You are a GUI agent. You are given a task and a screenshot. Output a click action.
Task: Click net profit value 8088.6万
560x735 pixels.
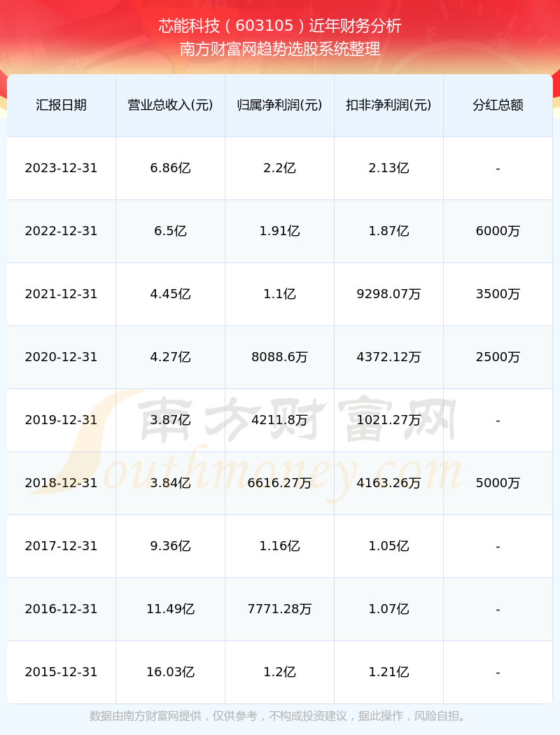pos(279,357)
